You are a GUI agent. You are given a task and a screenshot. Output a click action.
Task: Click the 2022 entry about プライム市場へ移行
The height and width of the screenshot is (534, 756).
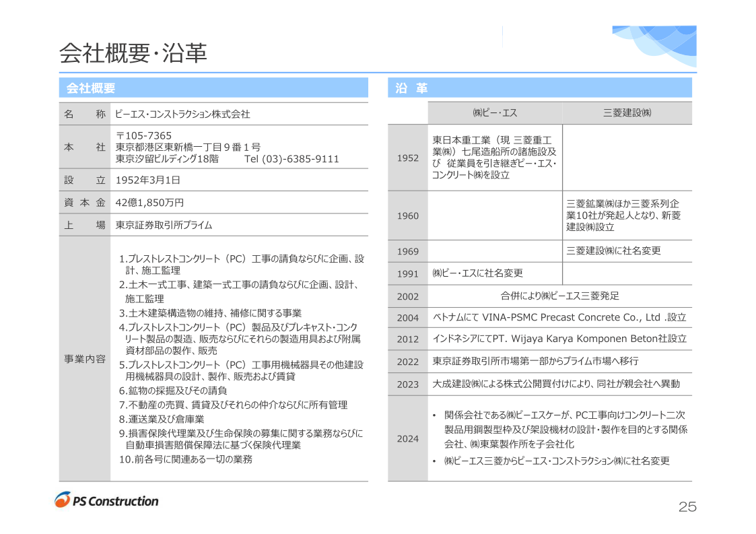(535, 361)
